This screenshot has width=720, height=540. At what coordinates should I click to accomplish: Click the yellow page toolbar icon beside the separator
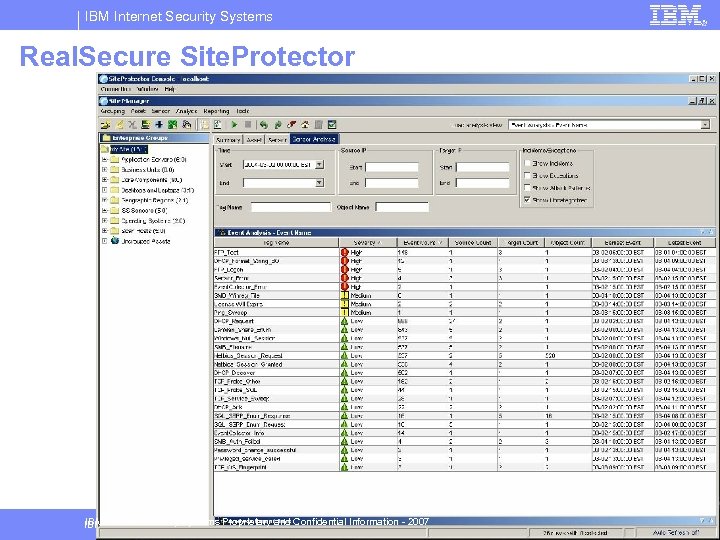tap(204, 124)
